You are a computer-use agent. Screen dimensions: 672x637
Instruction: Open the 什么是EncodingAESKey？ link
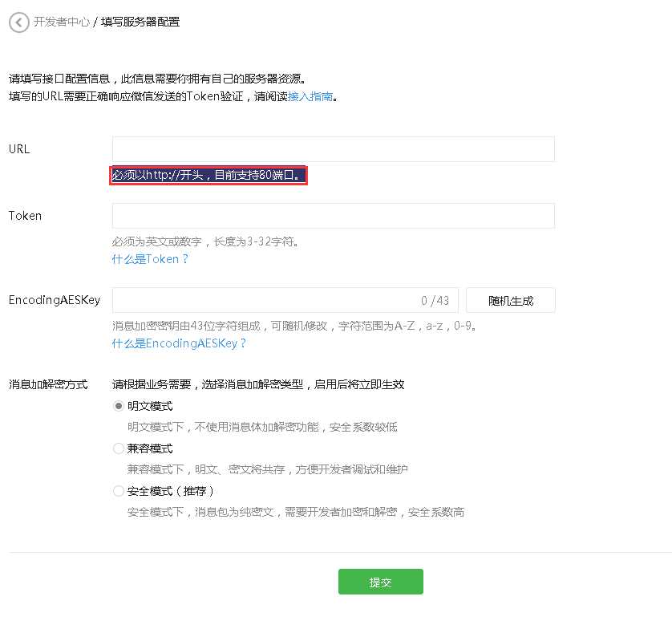point(179,343)
